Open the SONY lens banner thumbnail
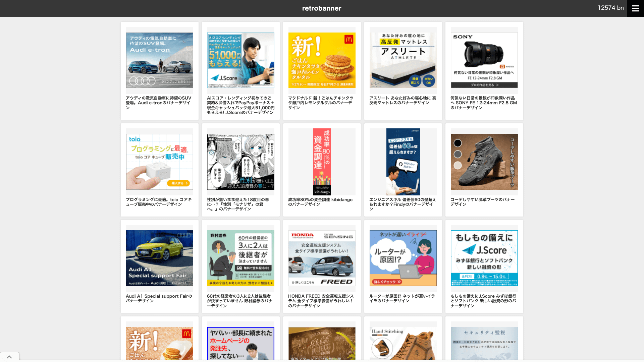 coord(484,60)
